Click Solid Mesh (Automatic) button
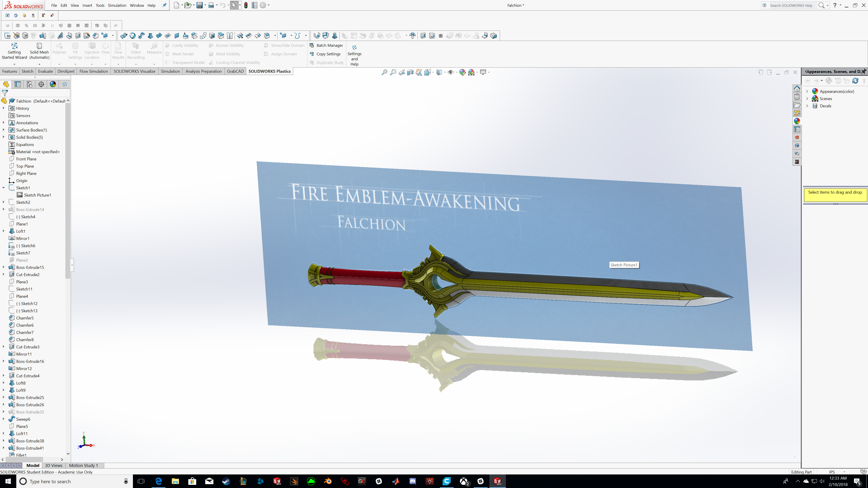 (39, 52)
